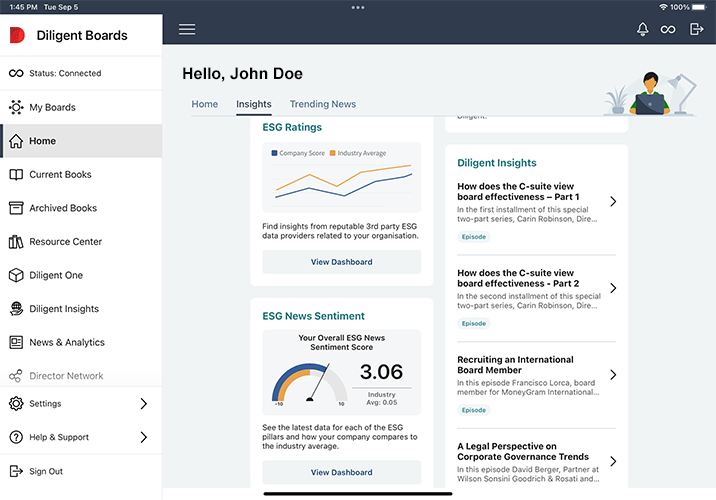Switch to the Trending News tab
The height and width of the screenshot is (500, 716).
322,104
